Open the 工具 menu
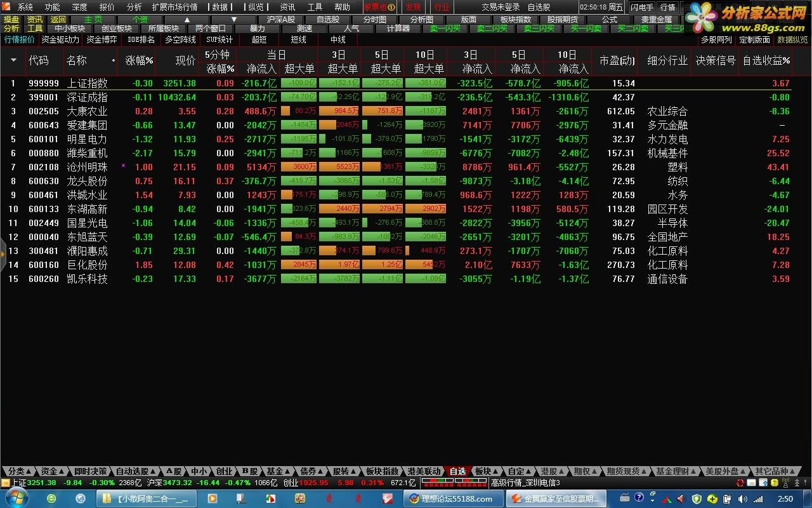Image resolution: width=812 pixels, height=508 pixels. tap(315, 7)
